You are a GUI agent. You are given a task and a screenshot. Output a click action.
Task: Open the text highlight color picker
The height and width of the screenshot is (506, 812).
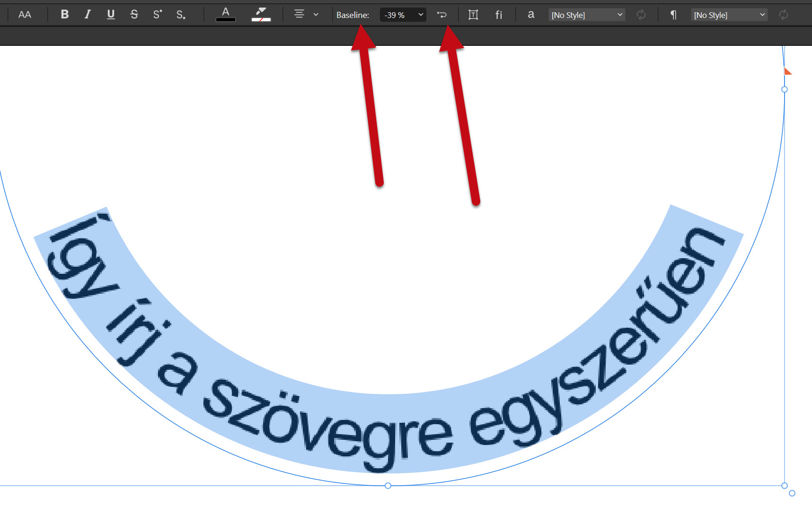click(x=261, y=14)
